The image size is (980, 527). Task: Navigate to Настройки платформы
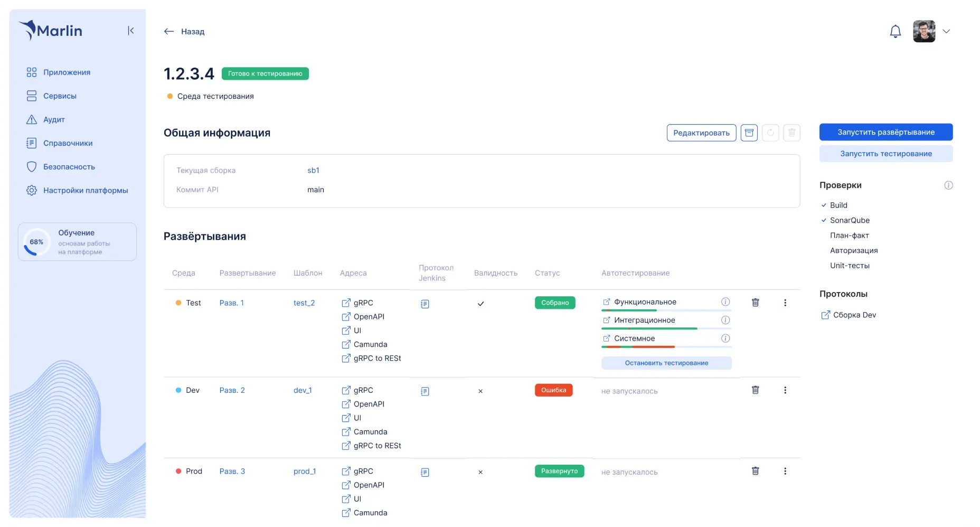point(85,191)
